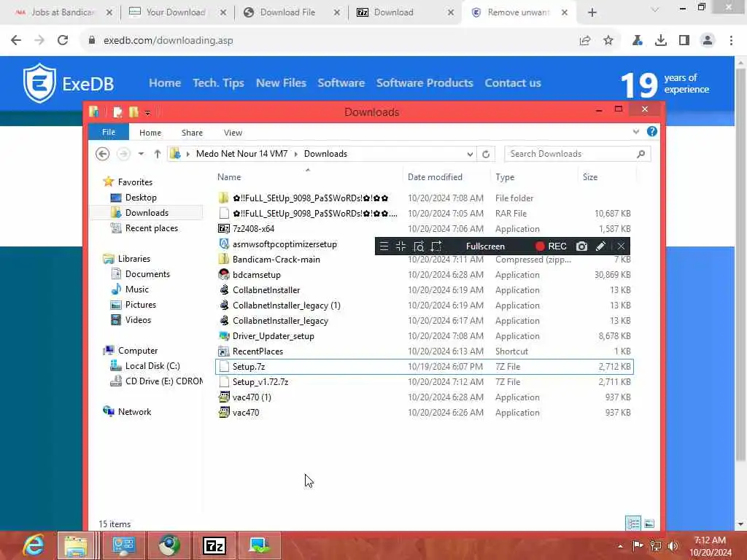Go back in Explorer navigation
This screenshot has height=560, width=747.
point(102,154)
